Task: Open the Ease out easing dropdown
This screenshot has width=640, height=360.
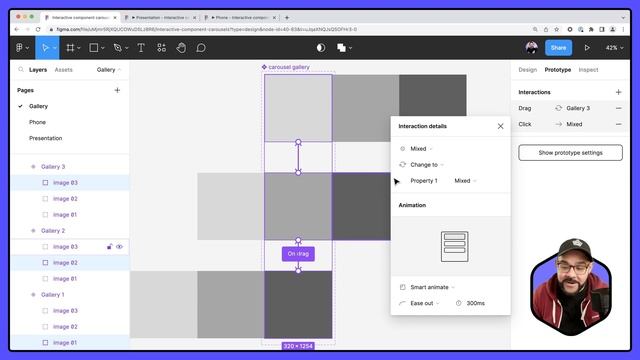Action: tap(424, 303)
